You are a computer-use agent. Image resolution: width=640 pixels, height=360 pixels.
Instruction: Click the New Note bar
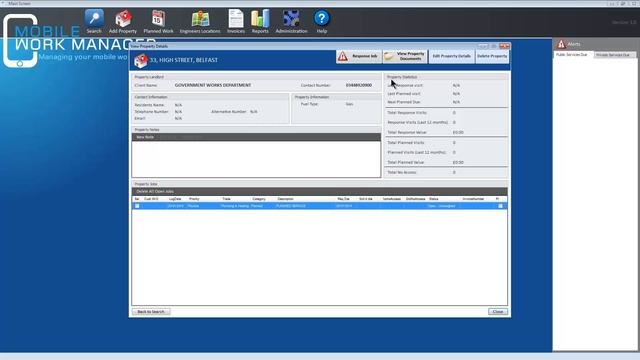[x=256, y=137]
